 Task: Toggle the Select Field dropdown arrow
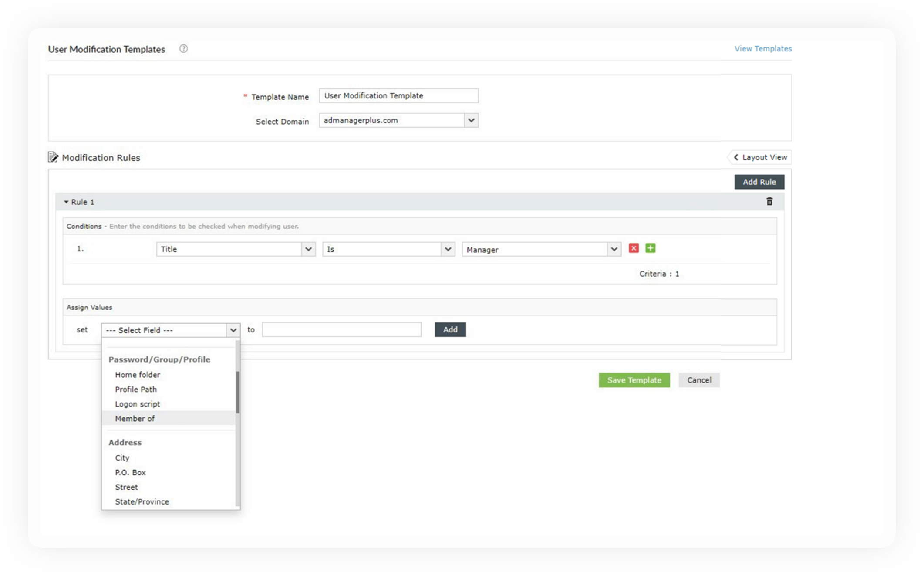click(x=233, y=330)
